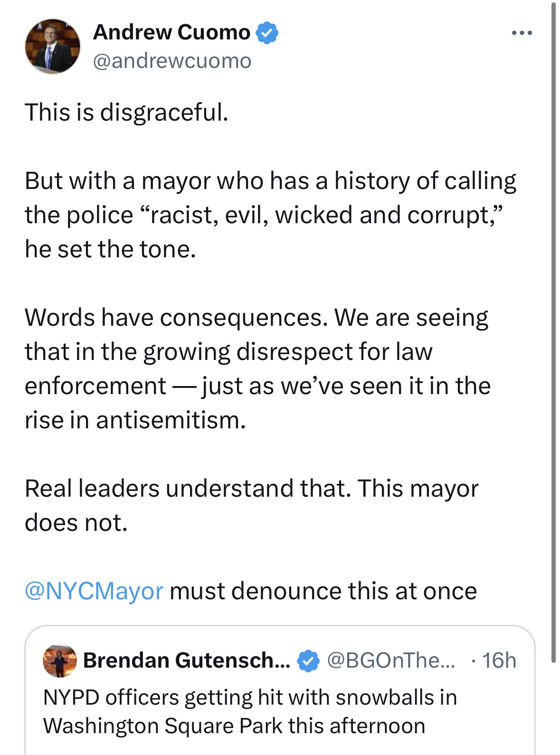This screenshot has height=755, width=560.
Task: Open the @andrewcuomo handle
Action: 172,61
